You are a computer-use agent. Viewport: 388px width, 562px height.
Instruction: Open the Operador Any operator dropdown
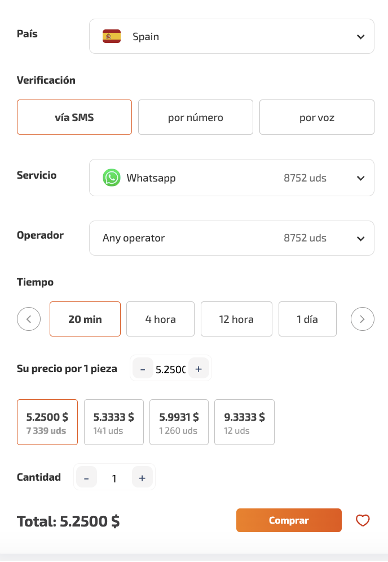point(232,238)
